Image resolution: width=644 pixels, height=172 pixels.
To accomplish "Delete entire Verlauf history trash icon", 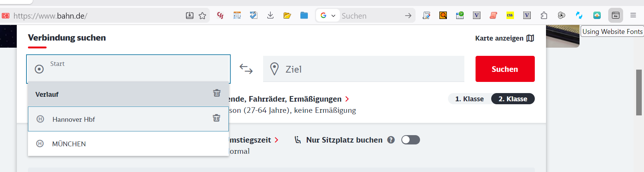I will [x=217, y=93].
